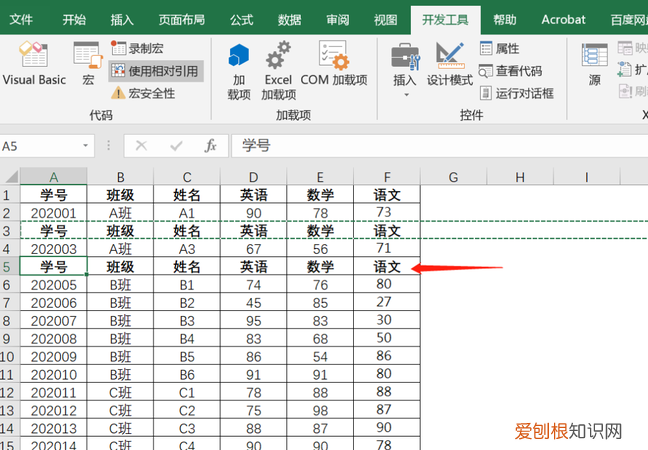This screenshot has width=648, height=450.
Task: Open 宏安全性 macro security settings
Action: tap(143, 93)
